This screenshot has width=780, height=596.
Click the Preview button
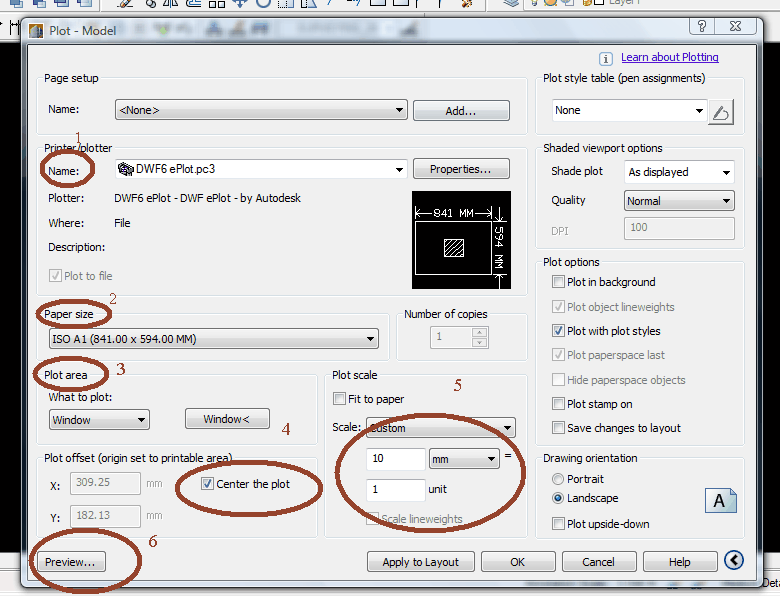coord(70,562)
